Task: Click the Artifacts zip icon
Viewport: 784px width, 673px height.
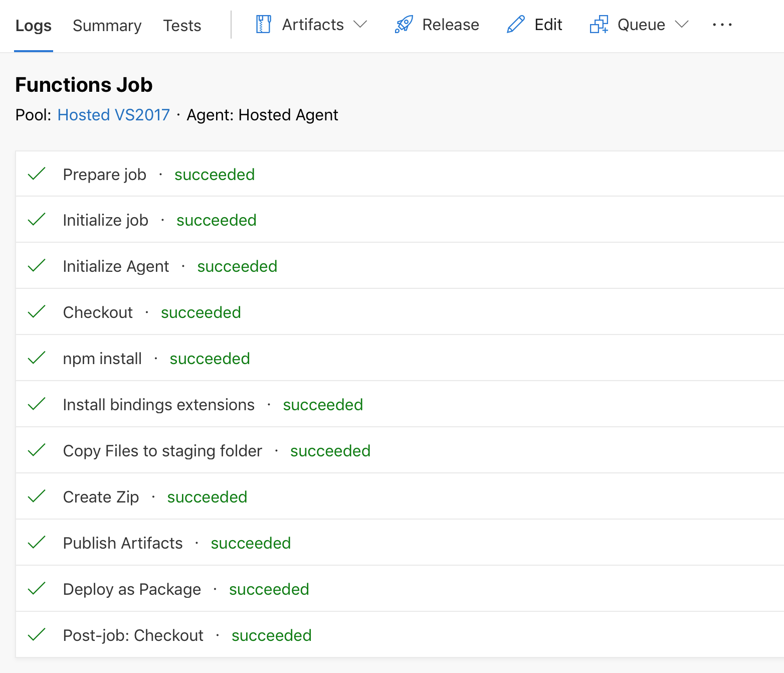Action: [x=263, y=24]
